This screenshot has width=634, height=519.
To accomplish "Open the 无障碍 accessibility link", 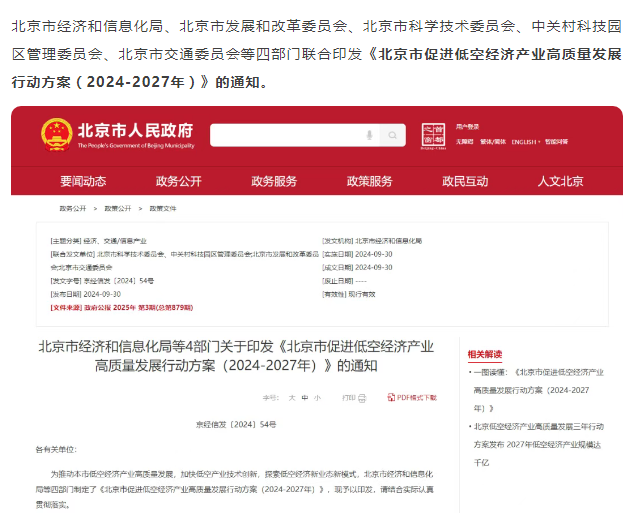I will 464,142.
